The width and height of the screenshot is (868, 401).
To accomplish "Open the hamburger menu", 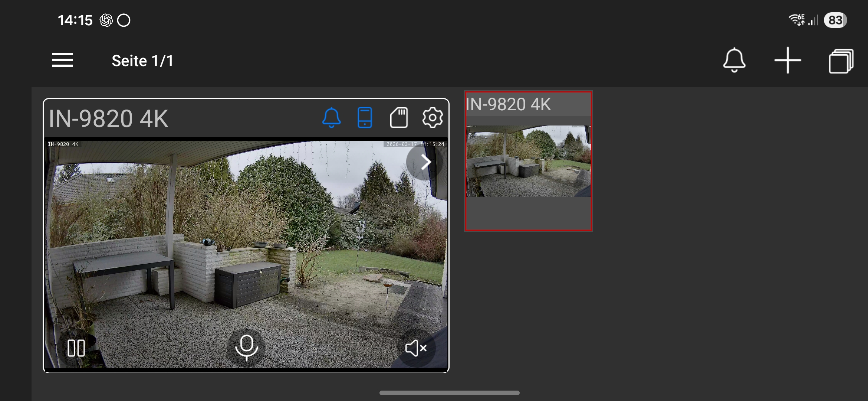I will 62,60.
